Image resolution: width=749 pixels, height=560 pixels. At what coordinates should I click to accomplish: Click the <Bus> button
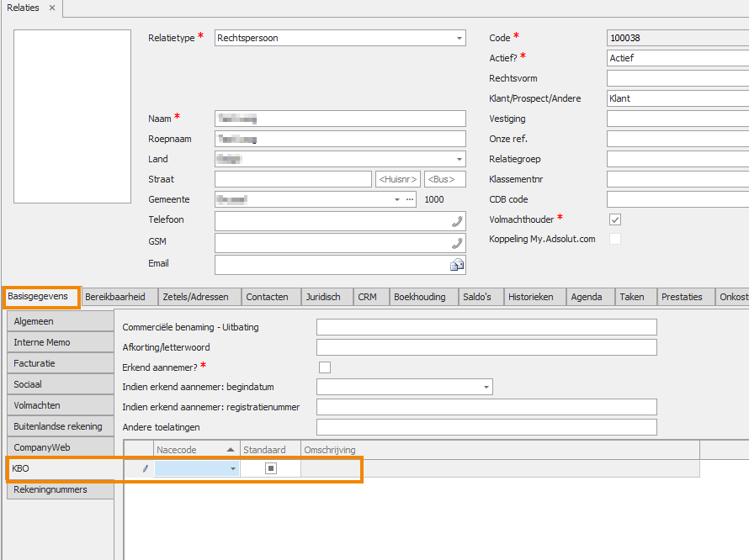pos(444,179)
